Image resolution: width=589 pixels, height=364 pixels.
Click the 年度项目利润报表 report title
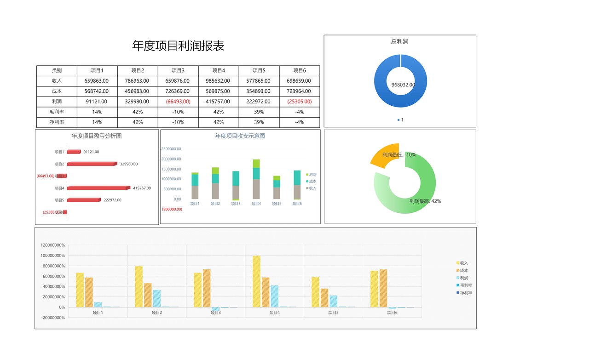pyautogui.click(x=178, y=46)
